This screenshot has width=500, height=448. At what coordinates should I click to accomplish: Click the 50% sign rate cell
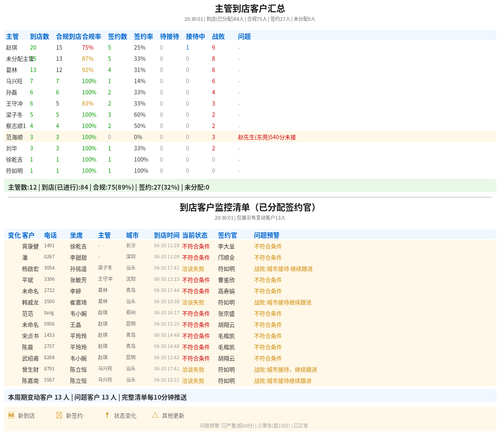(140, 126)
